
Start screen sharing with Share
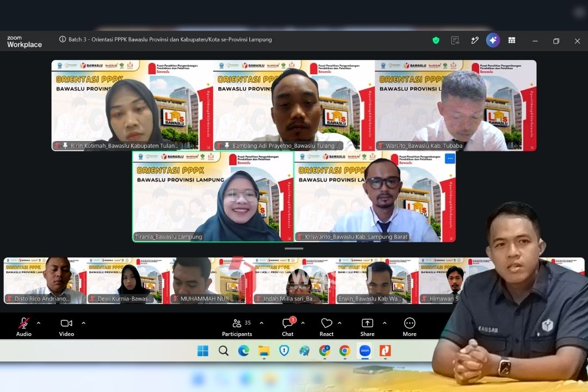(367, 327)
